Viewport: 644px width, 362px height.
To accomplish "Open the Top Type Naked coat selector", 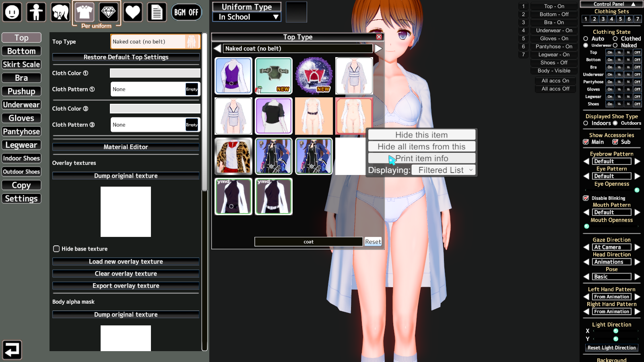I will [x=155, y=41].
